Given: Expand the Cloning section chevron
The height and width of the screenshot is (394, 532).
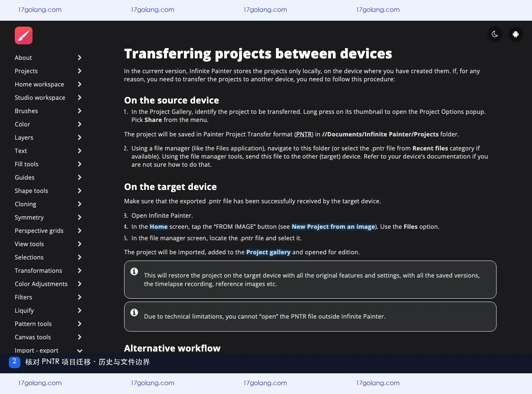Looking at the screenshot, I should click(79, 204).
